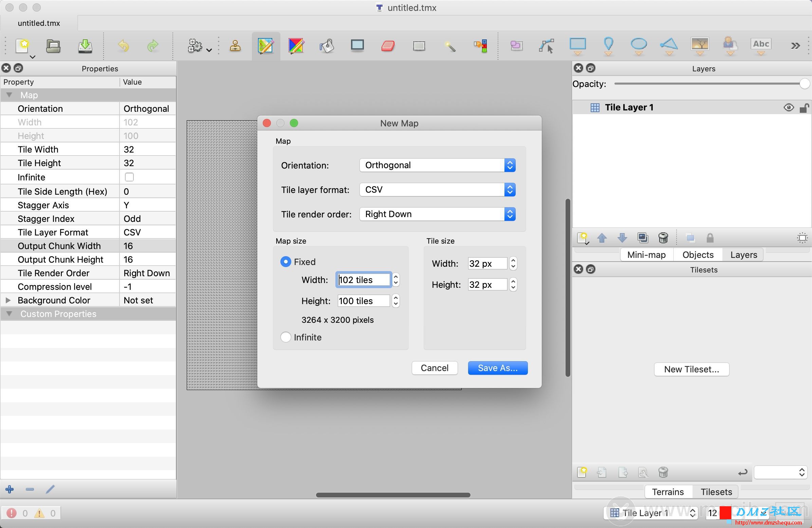This screenshot has height=528, width=812.
Task: Click the New Tileset... button
Action: (691, 369)
